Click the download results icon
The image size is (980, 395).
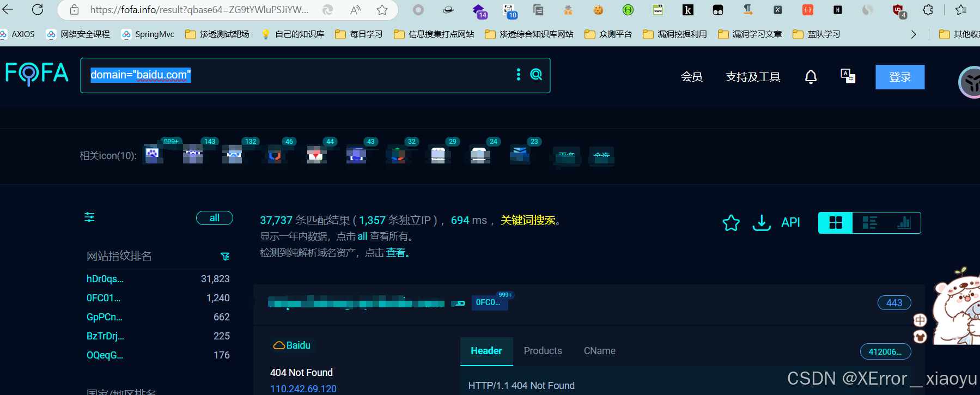(x=762, y=222)
